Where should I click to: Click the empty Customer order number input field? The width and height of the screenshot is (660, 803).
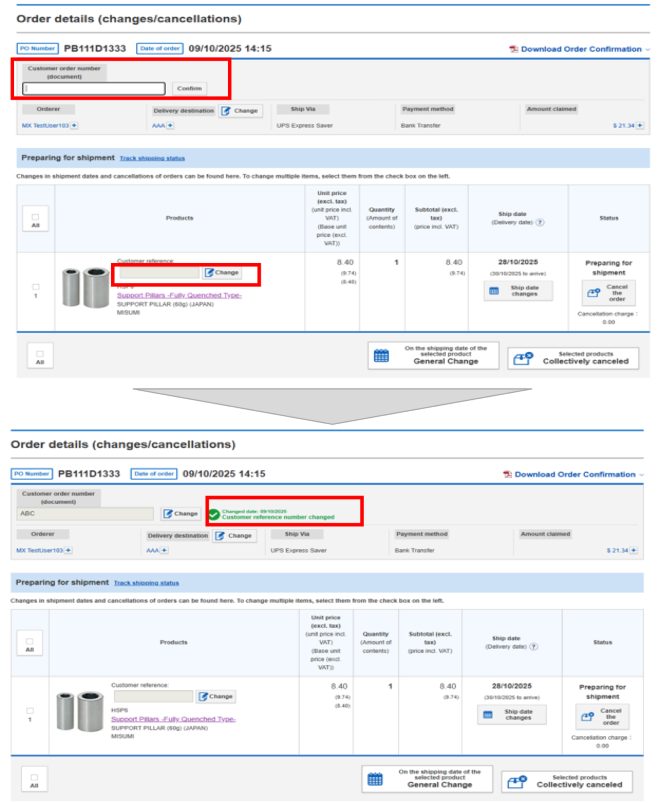(x=94, y=89)
